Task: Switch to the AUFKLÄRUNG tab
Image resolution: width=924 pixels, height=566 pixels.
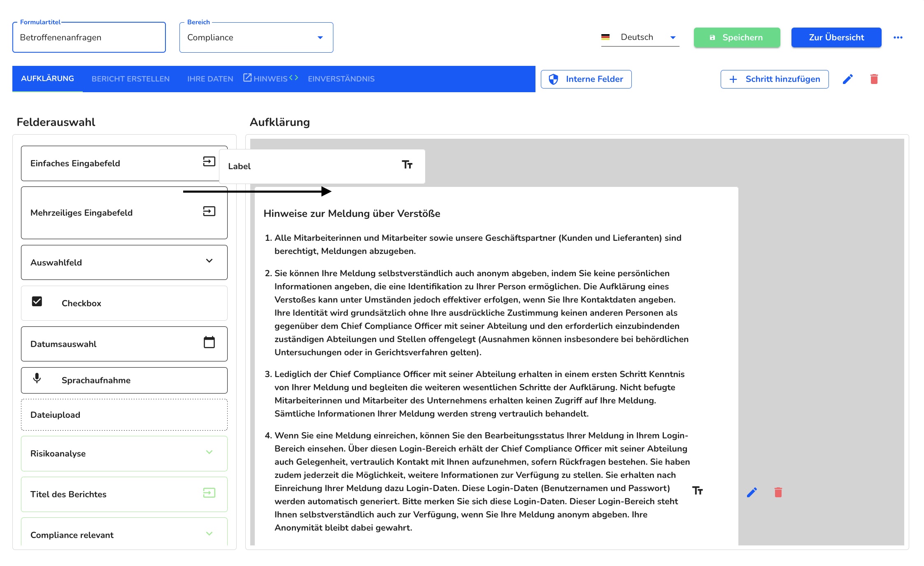Action: [x=47, y=79]
